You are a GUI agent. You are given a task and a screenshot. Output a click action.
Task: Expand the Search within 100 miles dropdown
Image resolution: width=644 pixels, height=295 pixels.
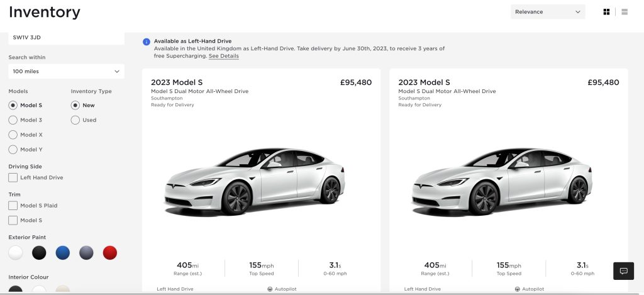click(66, 72)
